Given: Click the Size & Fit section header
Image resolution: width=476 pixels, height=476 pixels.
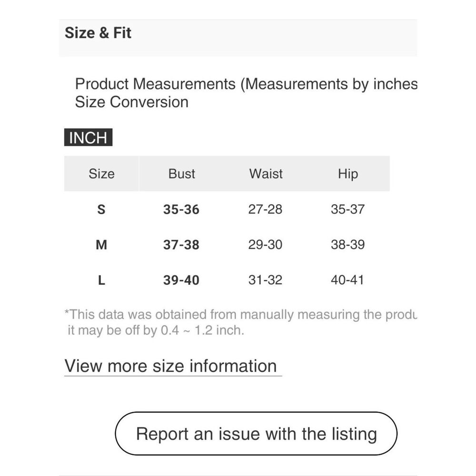Looking at the screenshot, I should point(98,32).
